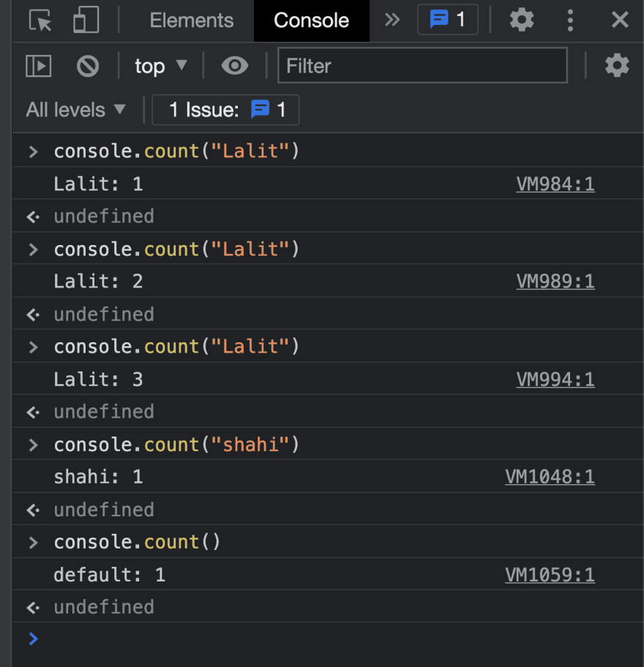Click the console.count("shahi") command line
This screenshot has height=667, width=644.
(176, 445)
